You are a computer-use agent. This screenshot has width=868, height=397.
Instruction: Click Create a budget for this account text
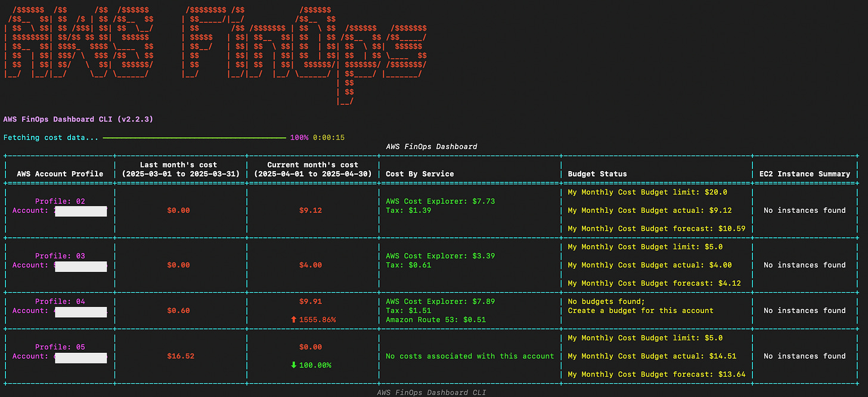640,311
